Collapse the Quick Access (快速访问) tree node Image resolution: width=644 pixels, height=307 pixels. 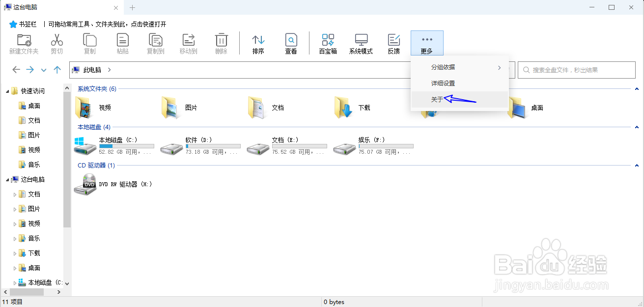pyautogui.click(x=7, y=91)
